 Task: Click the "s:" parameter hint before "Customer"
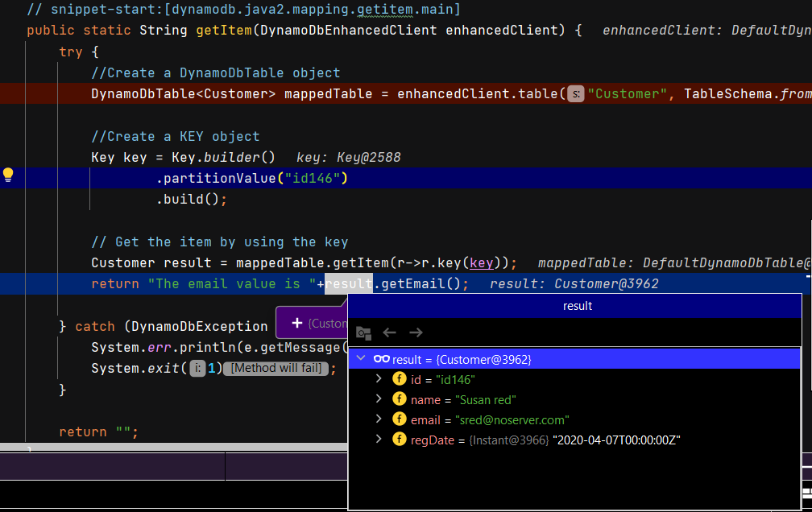click(576, 94)
